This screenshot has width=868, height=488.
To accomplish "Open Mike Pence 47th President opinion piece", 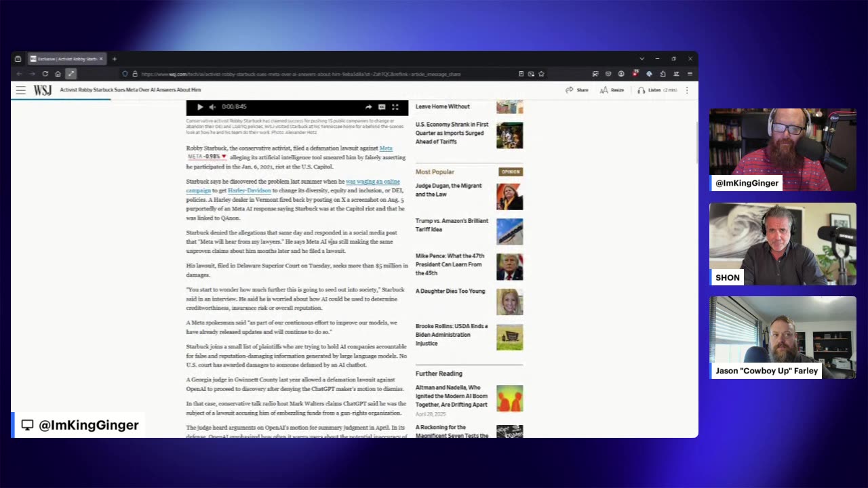I will (x=450, y=264).
